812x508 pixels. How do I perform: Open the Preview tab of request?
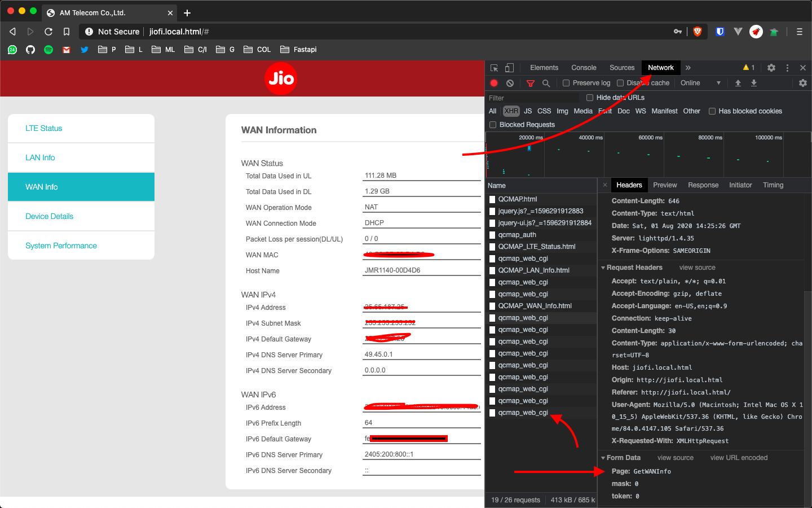coord(665,185)
